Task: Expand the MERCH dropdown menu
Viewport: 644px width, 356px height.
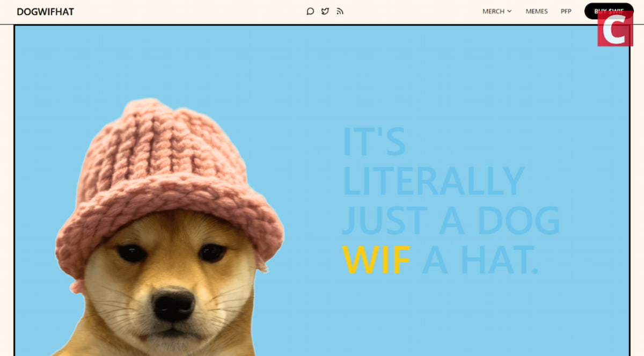Action: (x=497, y=11)
